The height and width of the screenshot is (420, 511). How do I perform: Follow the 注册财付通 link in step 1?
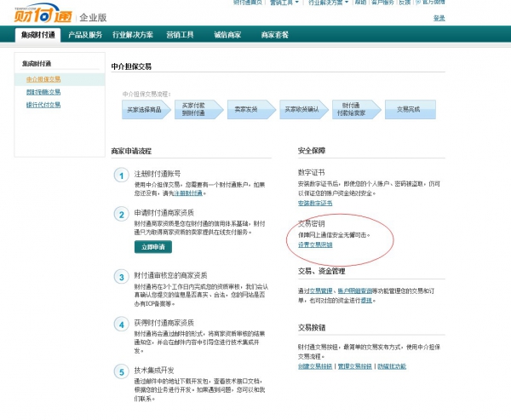tap(188, 193)
